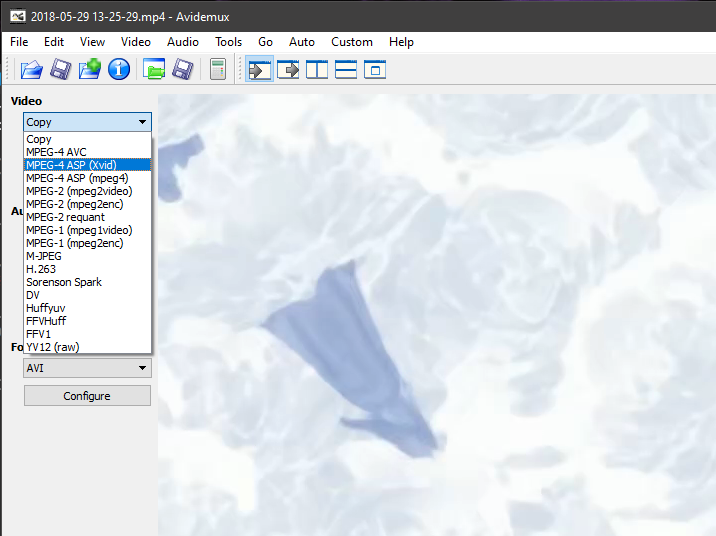Select Sorenson Spark codec
Viewport: 716px width, 536px height.
point(87,282)
